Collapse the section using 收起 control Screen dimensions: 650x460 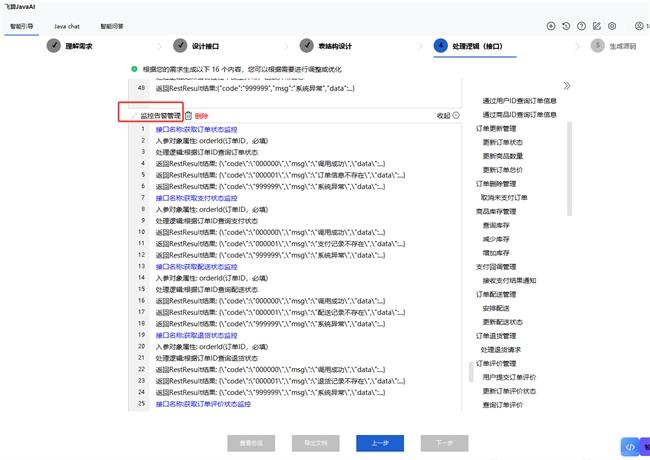[x=448, y=116]
